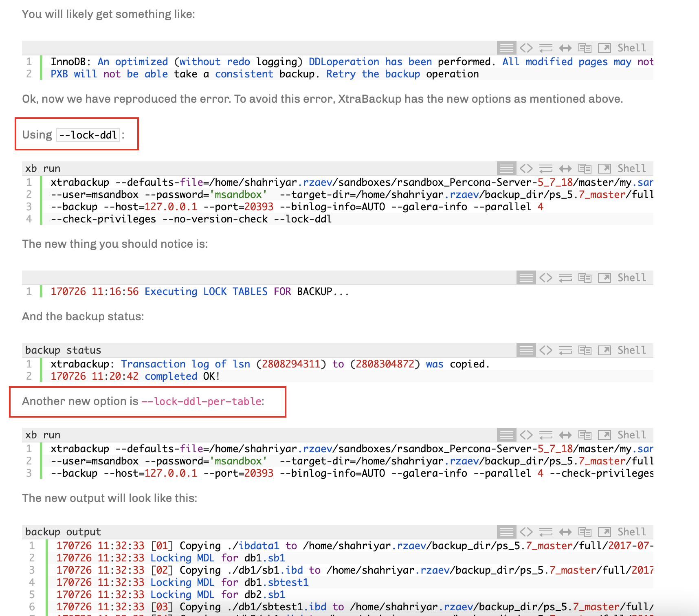
Task: Toggle line numbers in the backup output block
Action: (x=506, y=532)
